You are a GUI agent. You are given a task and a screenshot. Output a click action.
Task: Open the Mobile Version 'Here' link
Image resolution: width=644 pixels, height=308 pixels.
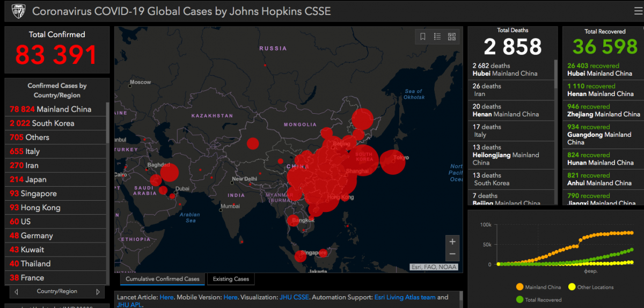(x=230, y=297)
